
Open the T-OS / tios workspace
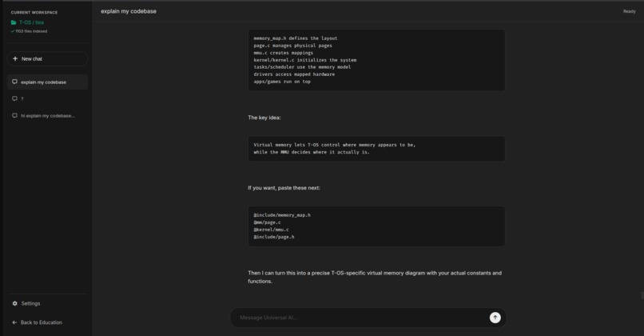pos(31,22)
